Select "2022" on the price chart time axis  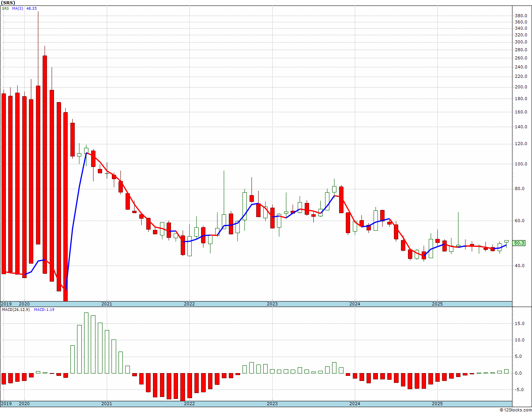tap(189, 304)
